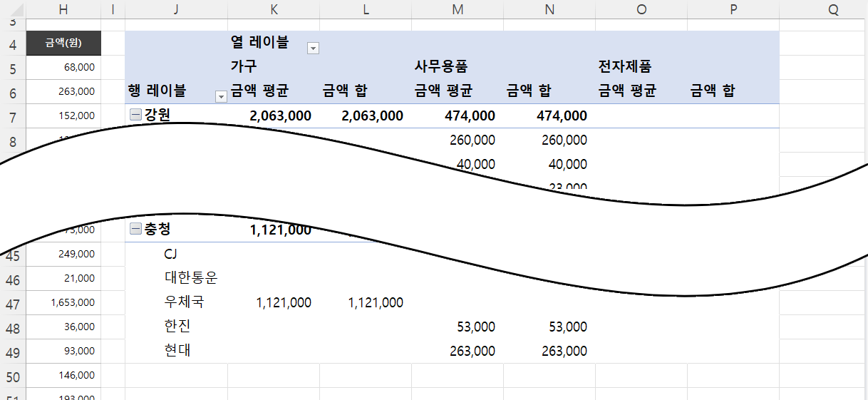Select column L header
Viewport: 868px width, 400px height.
click(x=366, y=9)
